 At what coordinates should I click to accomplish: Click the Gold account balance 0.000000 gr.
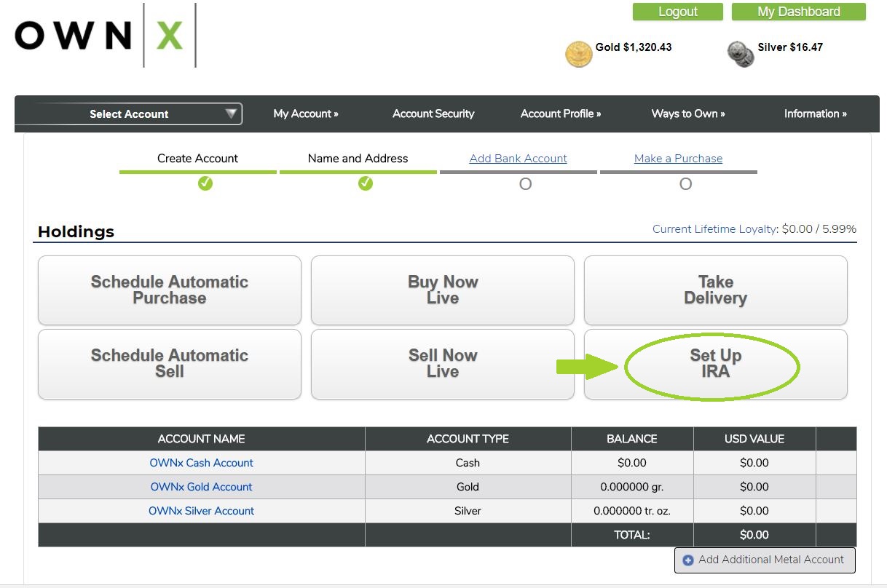632,487
